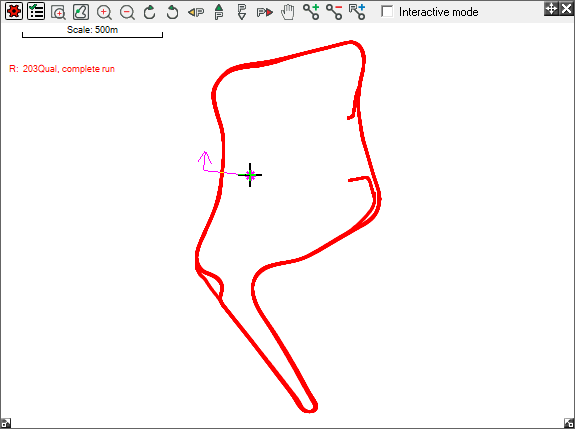This screenshot has height=429, width=575.
Task: Rotate the map clockwise
Action: coord(150,12)
